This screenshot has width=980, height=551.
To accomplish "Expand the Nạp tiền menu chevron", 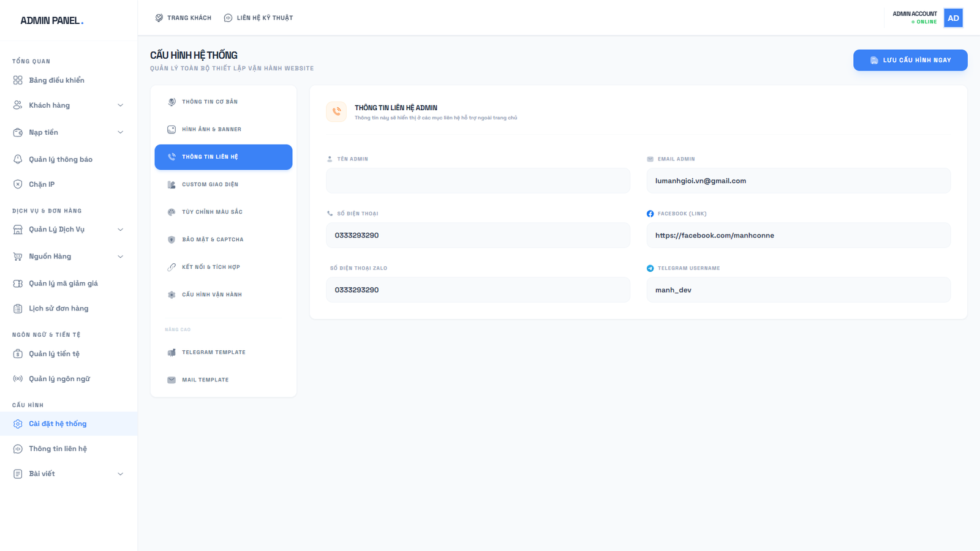I will 120,132.
